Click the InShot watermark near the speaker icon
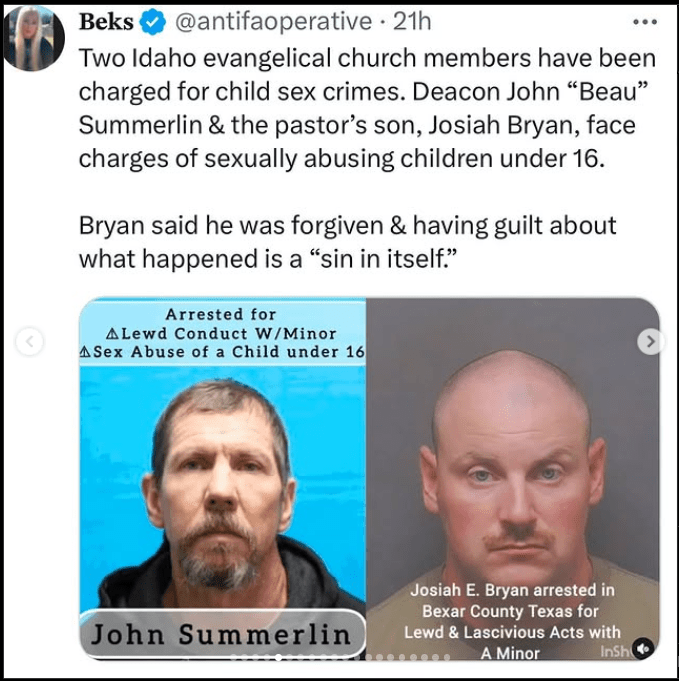This screenshot has width=679, height=681. point(614,651)
